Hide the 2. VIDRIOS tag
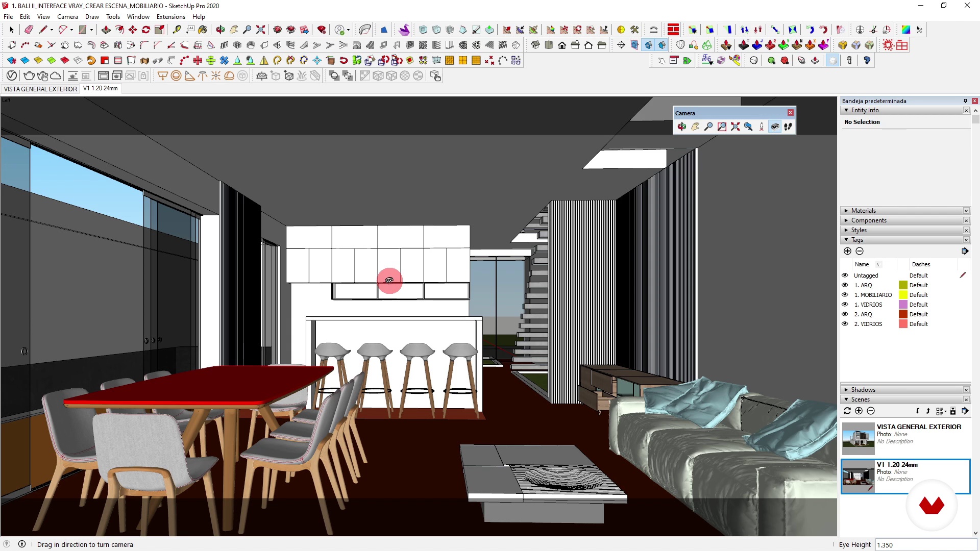The width and height of the screenshot is (980, 551). (x=845, y=323)
